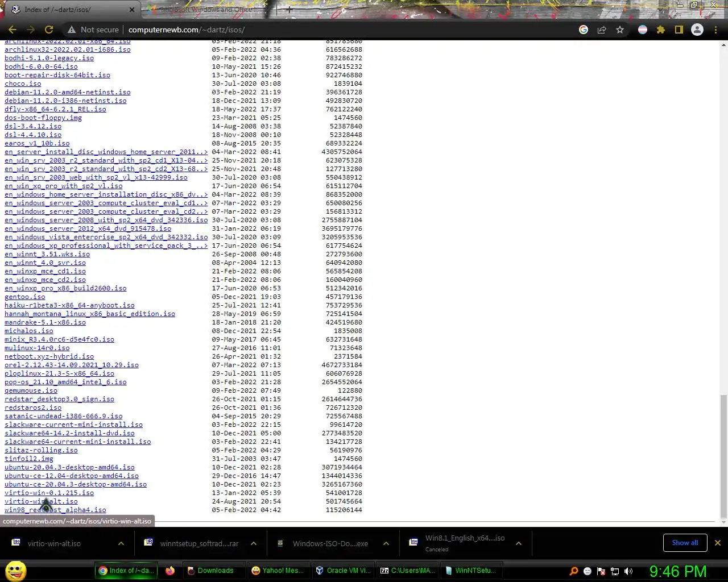Download gentoo.iso file
The width and height of the screenshot is (728, 582).
[25, 297]
